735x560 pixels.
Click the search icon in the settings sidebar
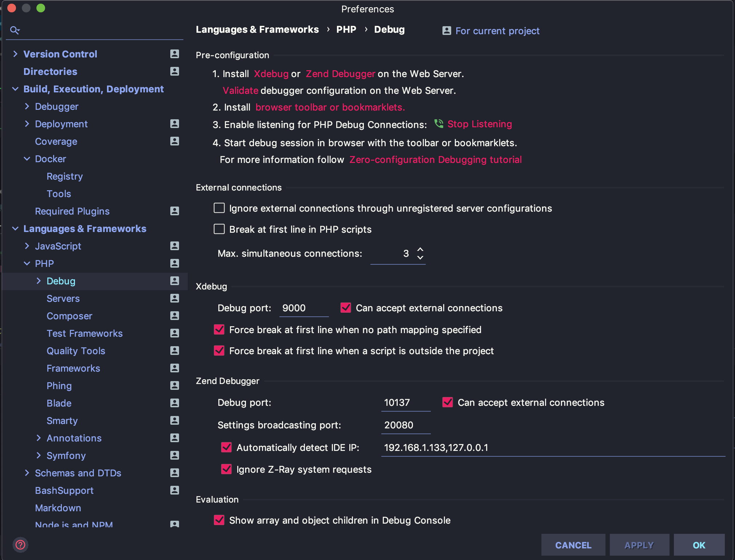[x=15, y=30]
